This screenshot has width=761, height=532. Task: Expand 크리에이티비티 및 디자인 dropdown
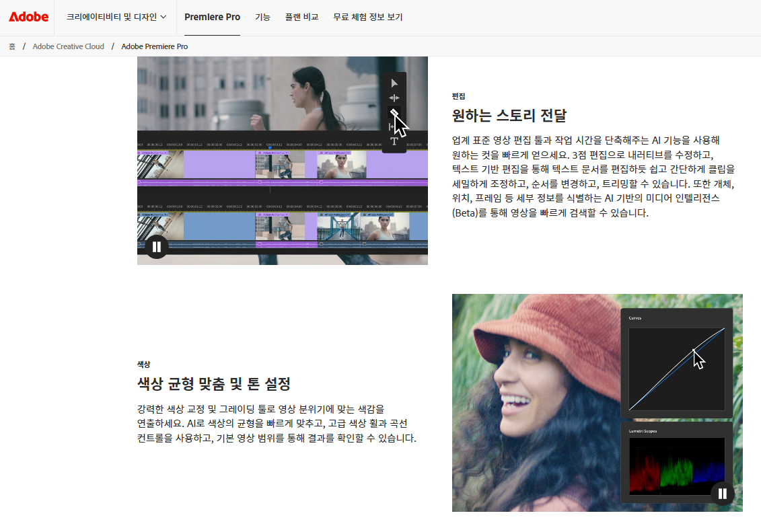pyautogui.click(x=116, y=17)
